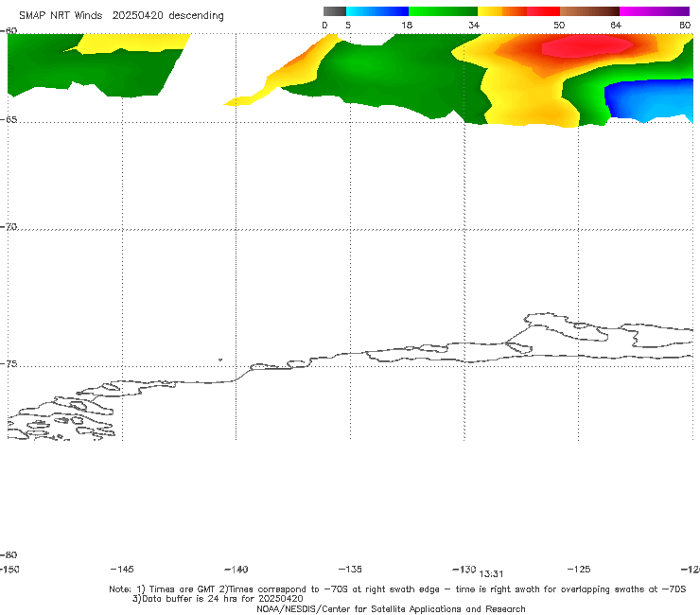The width and height of the screenshot is (700, 615).
Task: Click the longitude label '-145'
Action: [x=122, y=569]
